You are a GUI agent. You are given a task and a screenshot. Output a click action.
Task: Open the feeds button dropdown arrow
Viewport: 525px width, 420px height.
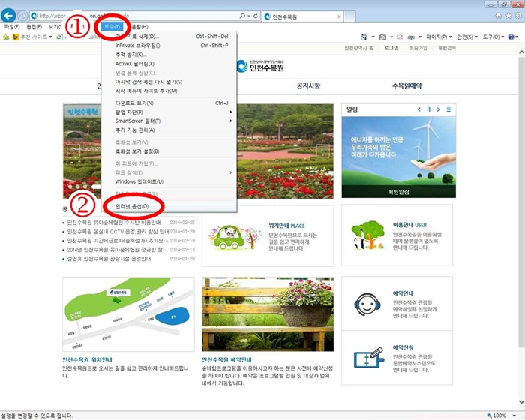click(x=391, y=37)
